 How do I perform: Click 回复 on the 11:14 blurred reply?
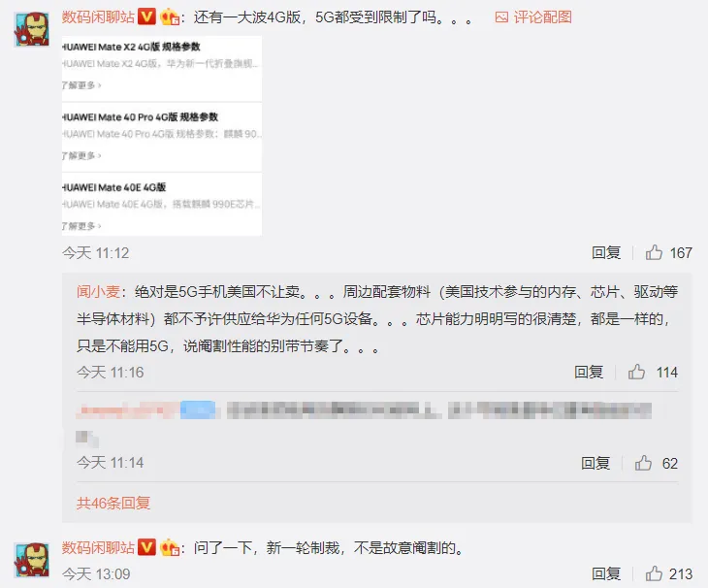pos(595,463)
